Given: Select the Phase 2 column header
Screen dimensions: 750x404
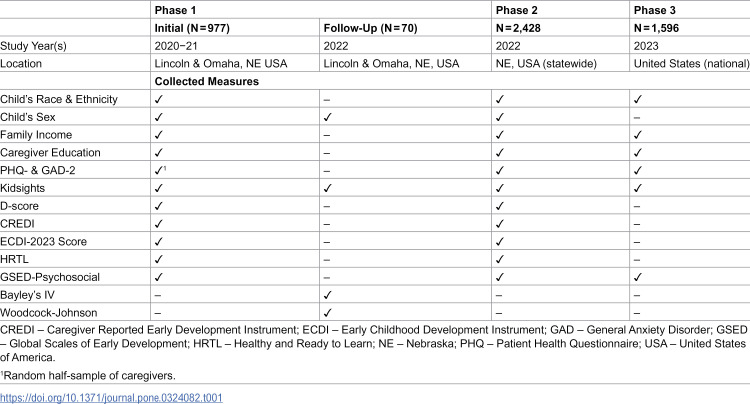Looking at the screenshot, I should coord(517,11).
